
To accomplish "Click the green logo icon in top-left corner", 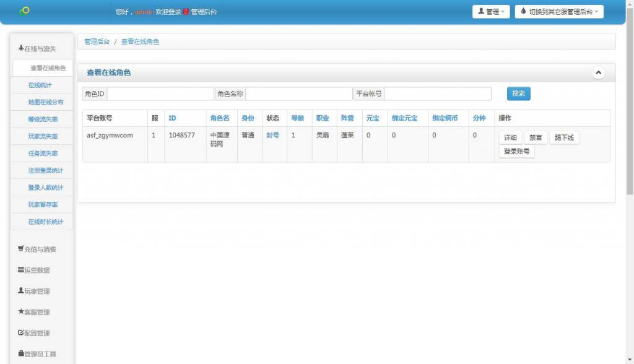I will [x=24, y=11].
